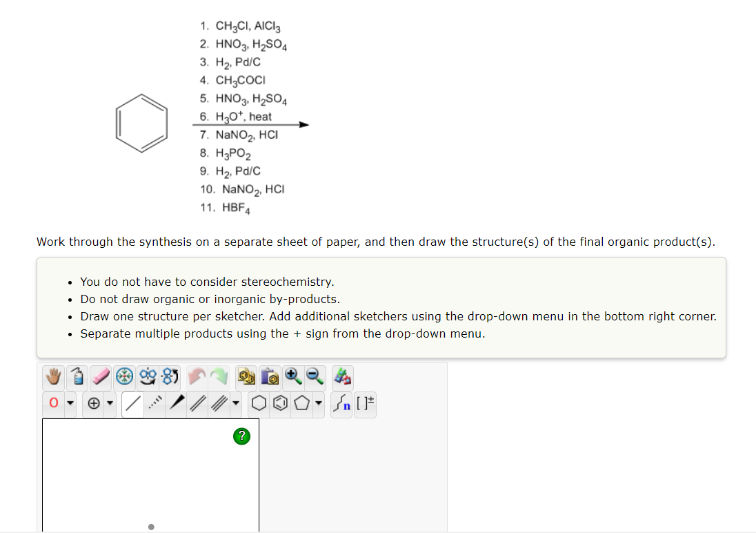Viewport: 756px width, 533px height.
Task: Select the chain tool with n label
Action: [x=341, y=403]
